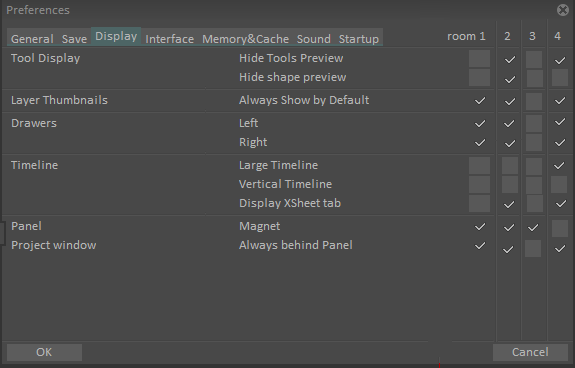Image resolution: width=575 pixels, height=368 pixels.
Task: Enable Hide Tools Preview for room 1
Action: tap(479, 59)
